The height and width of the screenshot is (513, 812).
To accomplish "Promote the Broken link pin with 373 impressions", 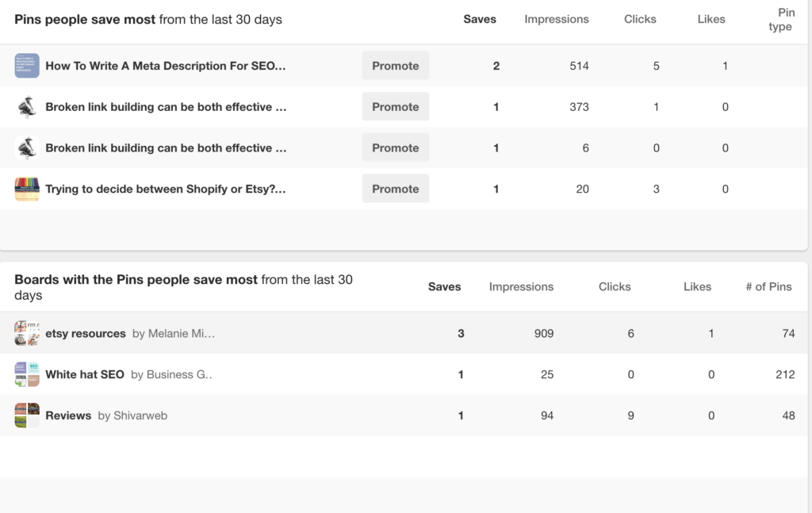I will 395,107.
